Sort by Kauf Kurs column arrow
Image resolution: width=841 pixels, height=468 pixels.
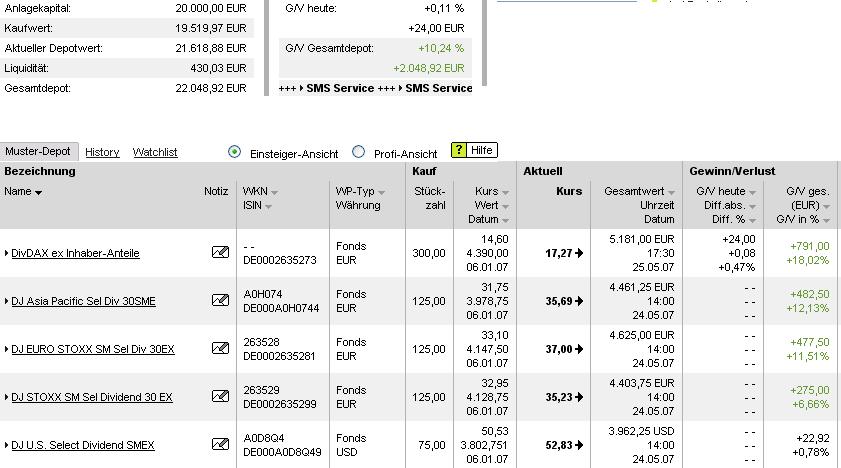(x=505, y=192)
